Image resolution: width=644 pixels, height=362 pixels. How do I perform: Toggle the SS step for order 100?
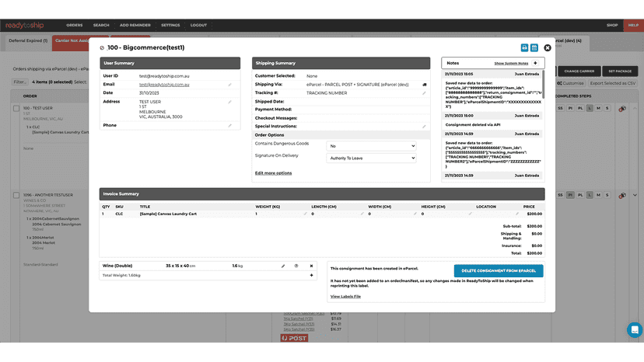click(560, 108)
